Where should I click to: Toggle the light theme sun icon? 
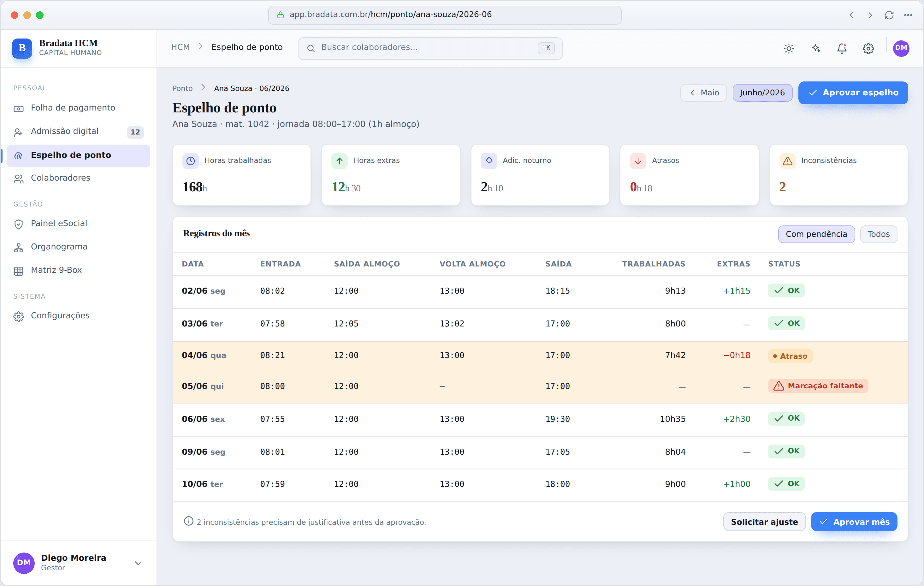click(x=789, y=48)
